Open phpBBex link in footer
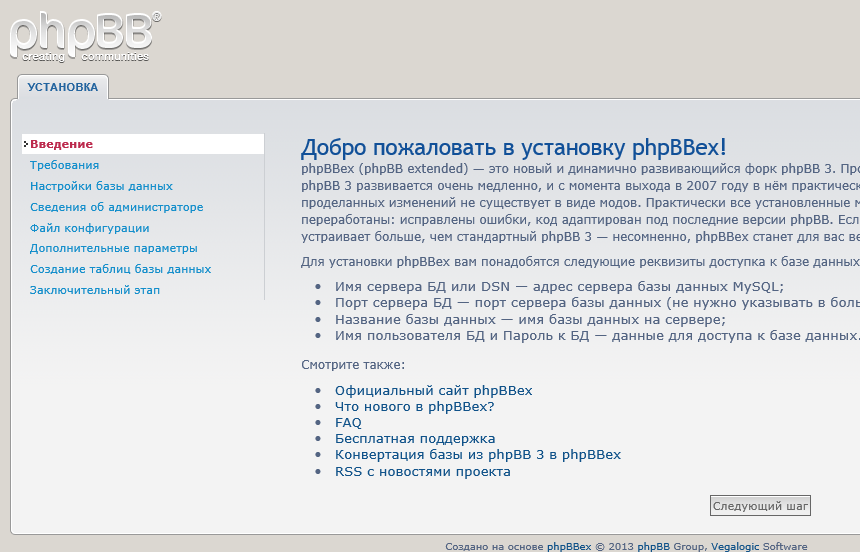860x552 pixels. coord(569,547)
